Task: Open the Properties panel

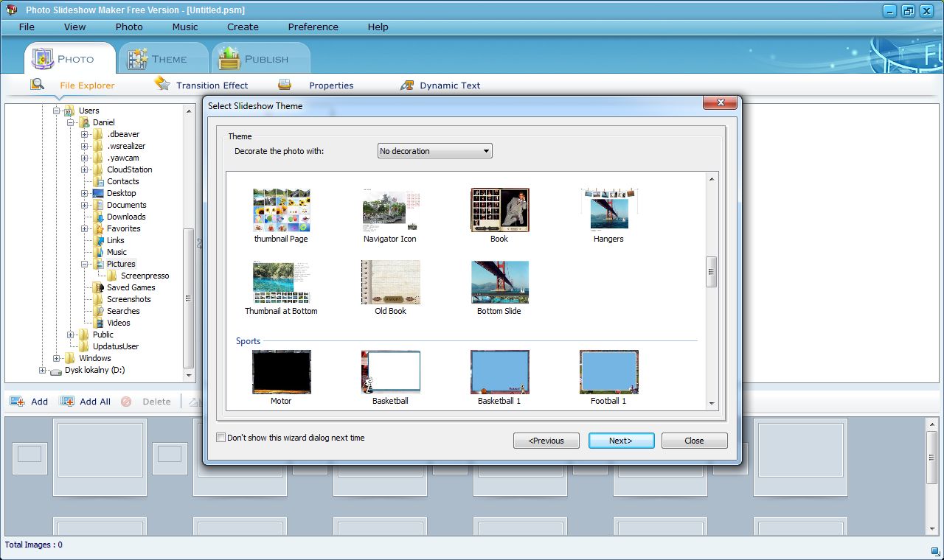Action: [331, 85]
